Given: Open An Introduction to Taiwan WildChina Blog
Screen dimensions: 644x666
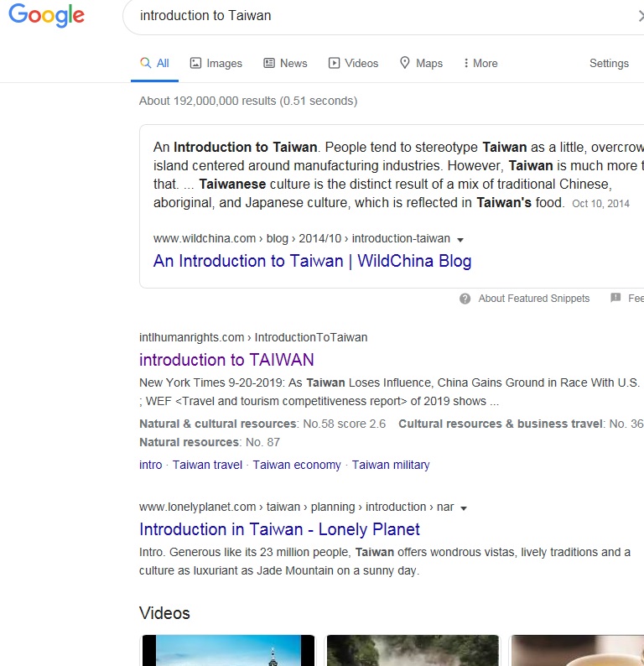Looking at the screenshot, I should (x=312, y=261).
